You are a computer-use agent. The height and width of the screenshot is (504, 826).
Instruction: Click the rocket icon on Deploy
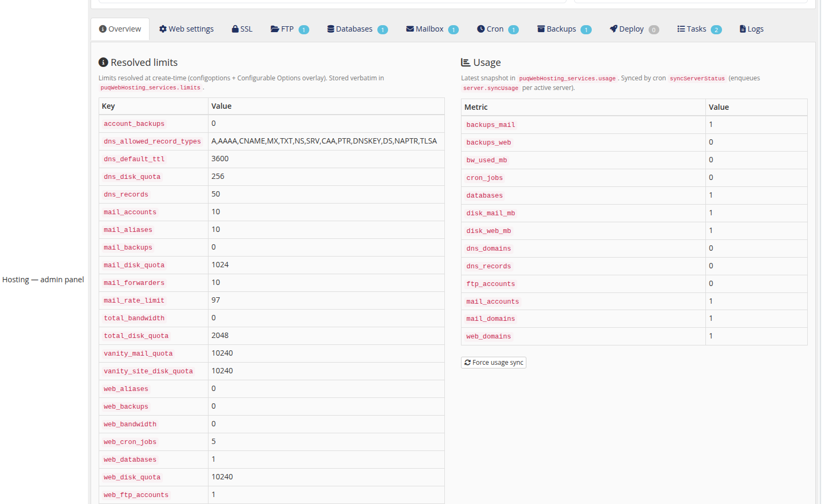point(614,29)
